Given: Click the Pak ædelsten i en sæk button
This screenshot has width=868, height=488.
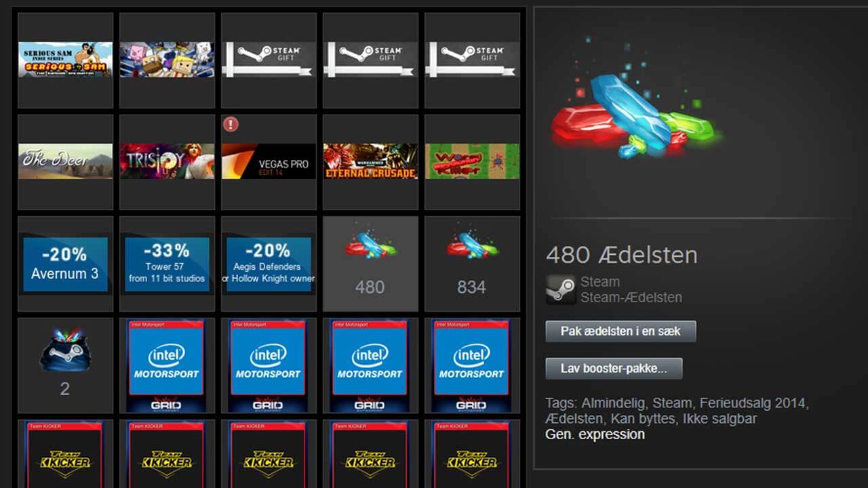Looking at the screenshot, I should coord(620,331).
